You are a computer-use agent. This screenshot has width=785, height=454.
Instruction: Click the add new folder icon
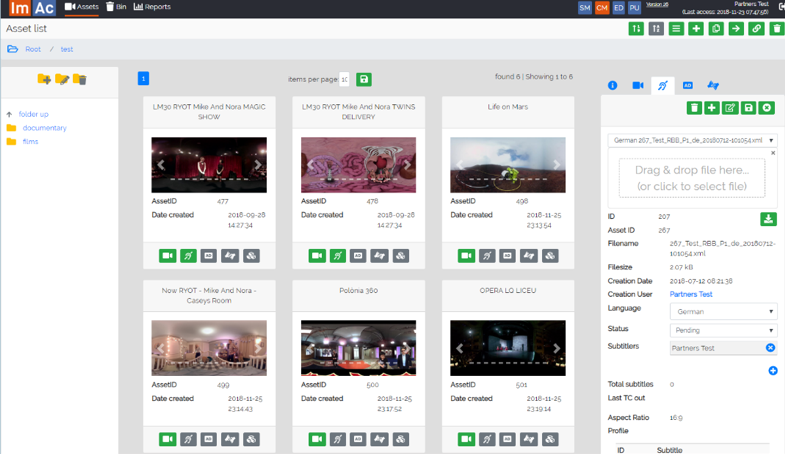click(44, 79)
